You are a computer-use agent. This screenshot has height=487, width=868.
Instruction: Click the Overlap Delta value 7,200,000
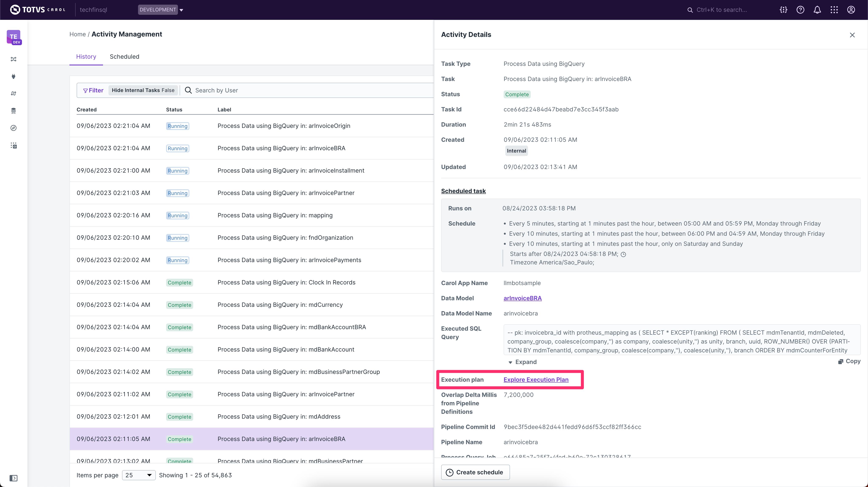pos(519,395)
